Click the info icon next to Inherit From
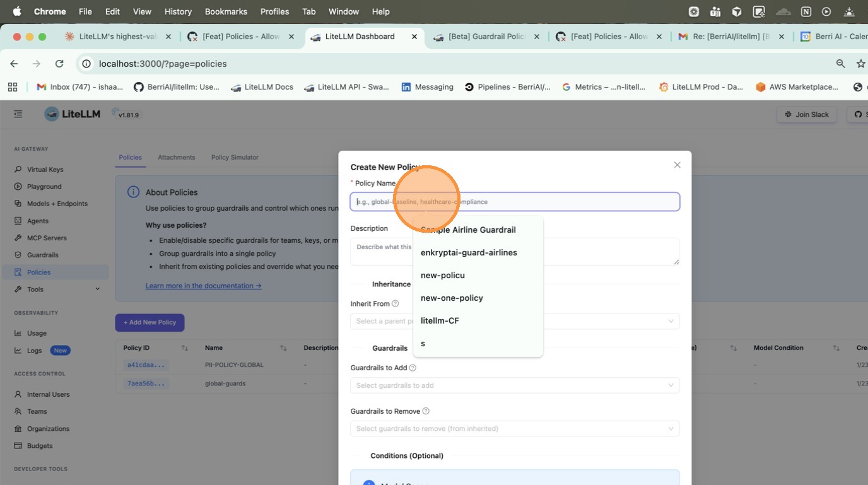 [396, 303]
